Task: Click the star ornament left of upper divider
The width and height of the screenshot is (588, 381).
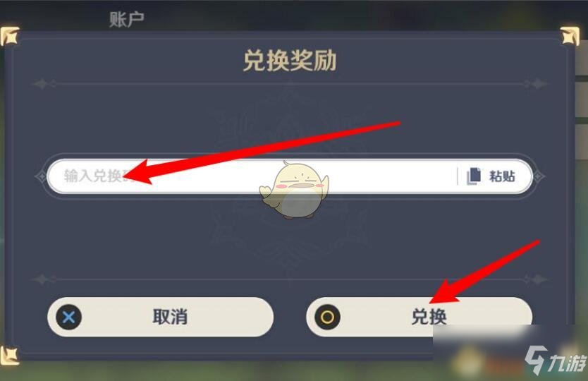Action: tap(42, 84)
